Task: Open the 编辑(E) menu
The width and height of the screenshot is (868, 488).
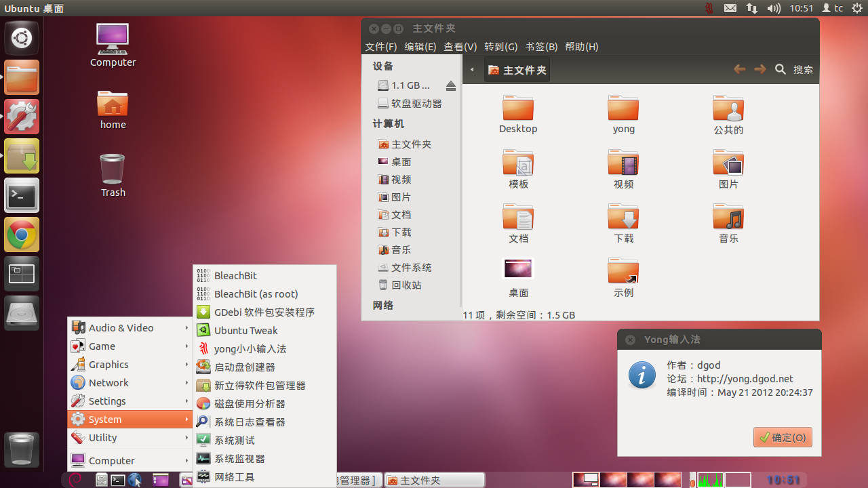Action: (x=420, y=47)
